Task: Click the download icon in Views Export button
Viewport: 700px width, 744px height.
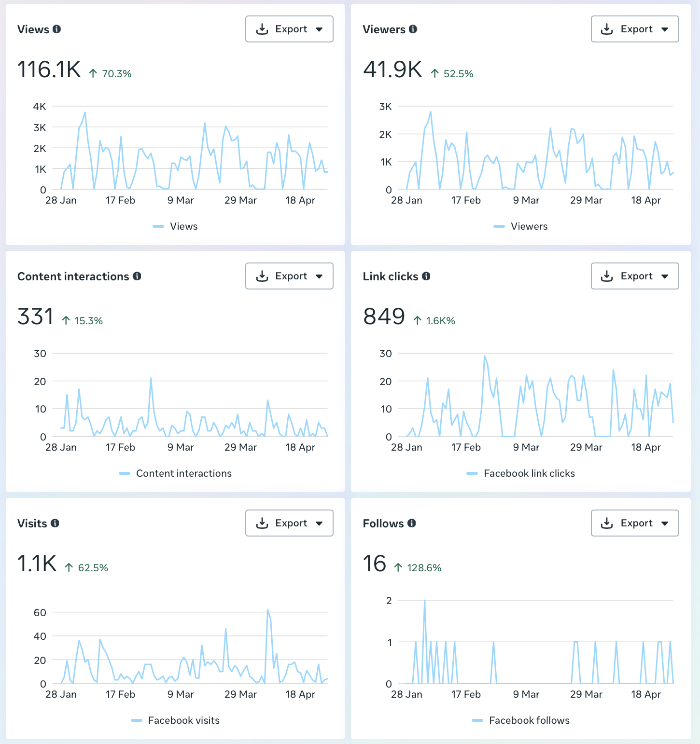Action: pyautogui.click(x=262, y=29)
